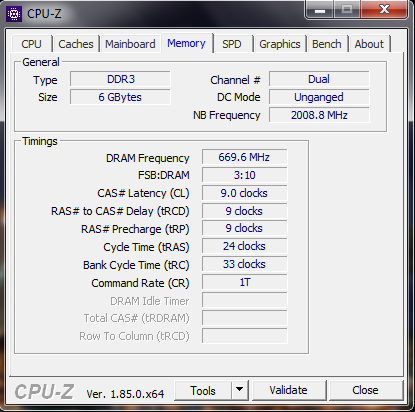Click the Close button at bottom
The height and width of the screenshot is (412, 415).
coord(365,390)
